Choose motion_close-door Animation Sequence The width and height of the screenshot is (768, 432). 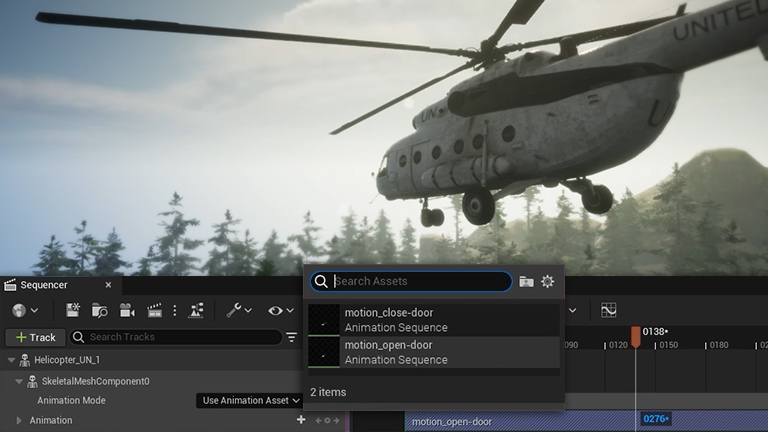click(434, 320)
